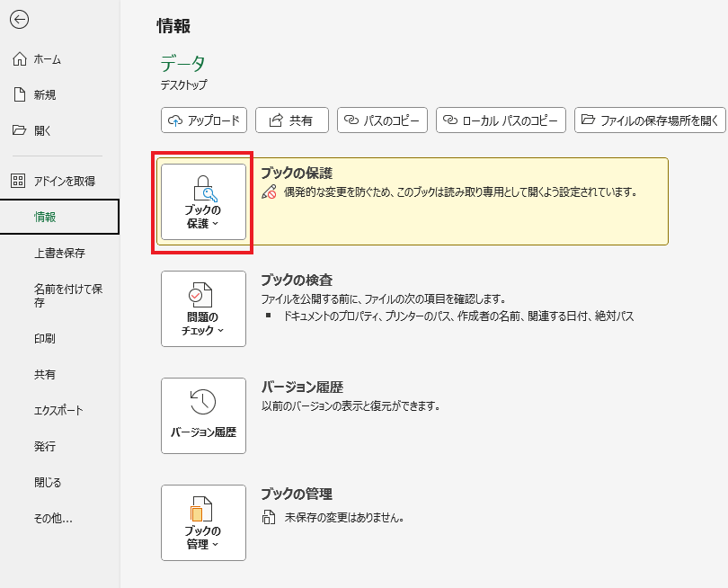This screenshot has height=588, width=728.
Task: Click the アップロード upload button
Action: [x=203, y=120]
